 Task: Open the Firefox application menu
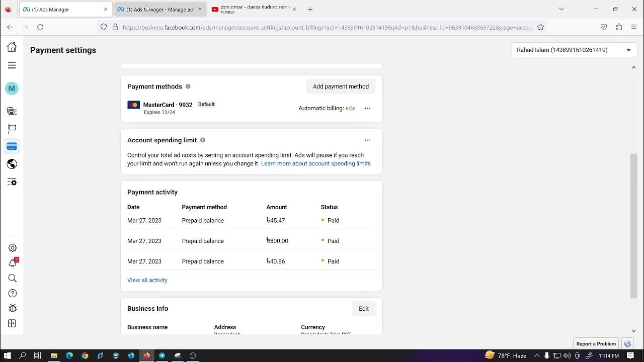(x=634, y=27)
